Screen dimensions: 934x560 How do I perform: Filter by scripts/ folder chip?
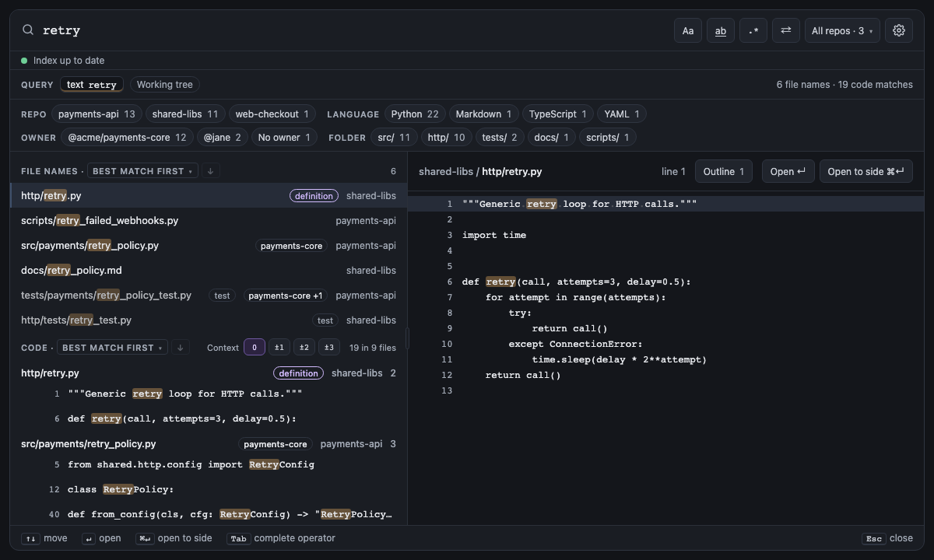608,138
